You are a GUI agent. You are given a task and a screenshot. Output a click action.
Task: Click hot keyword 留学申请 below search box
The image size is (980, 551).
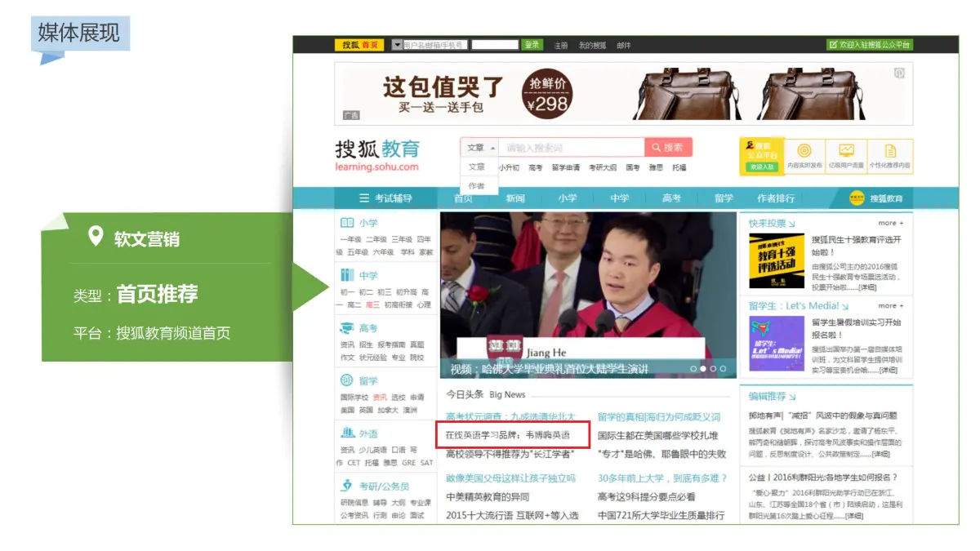pos(565,167)
